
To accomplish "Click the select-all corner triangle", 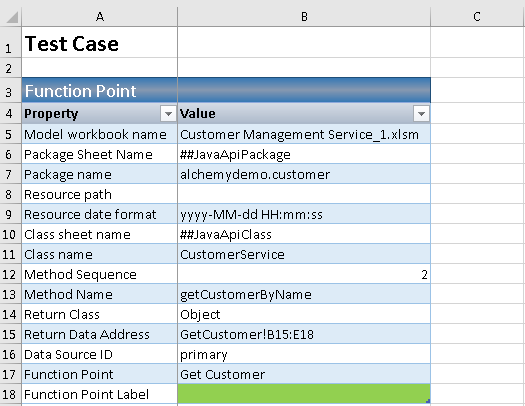I will (x=12, y=17).
